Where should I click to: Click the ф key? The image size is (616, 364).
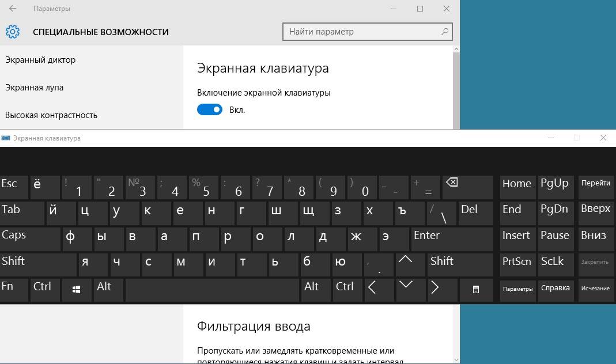[77, 239]
